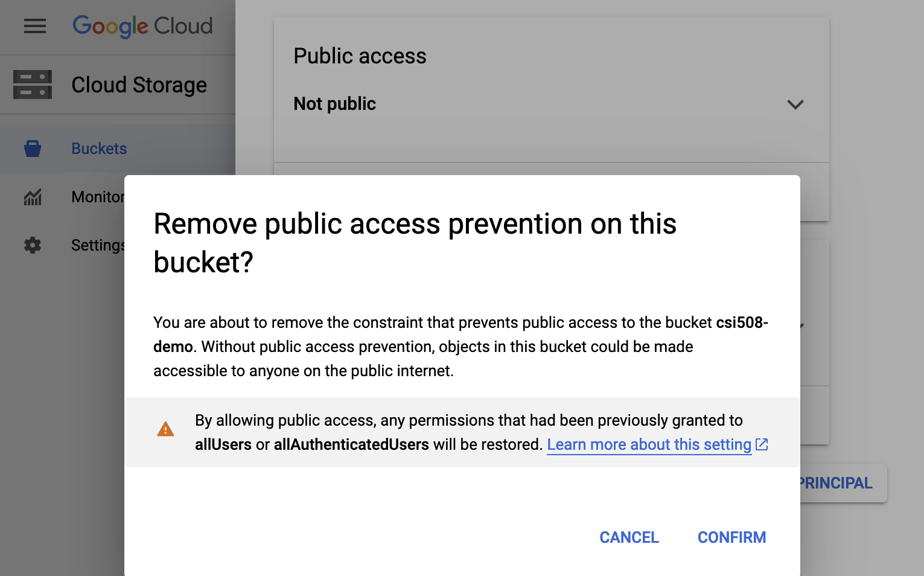Select the Buckets bucket icon

[x=32, y=149]
